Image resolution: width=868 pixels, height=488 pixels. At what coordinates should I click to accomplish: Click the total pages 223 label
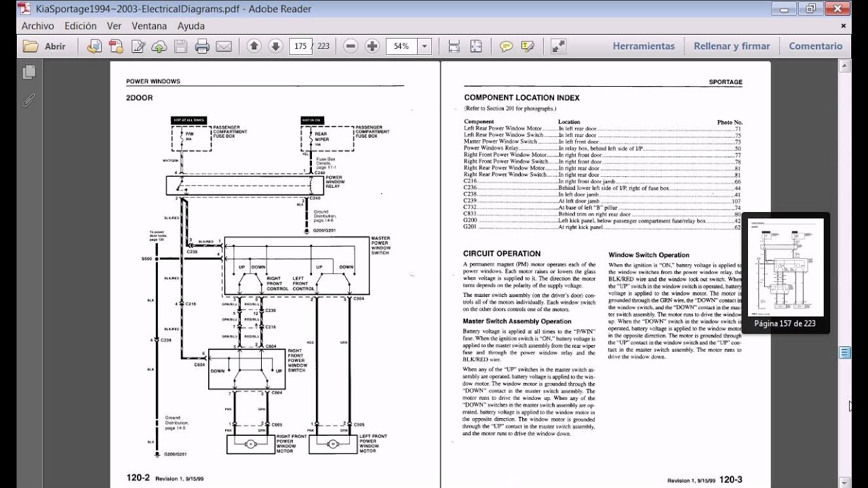tap(323, 46)
